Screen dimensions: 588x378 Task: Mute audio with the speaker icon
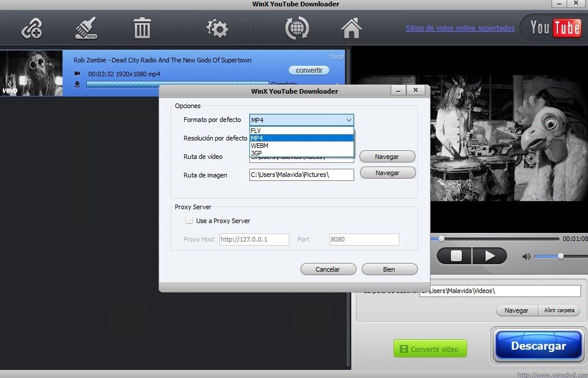click(526, 257)
